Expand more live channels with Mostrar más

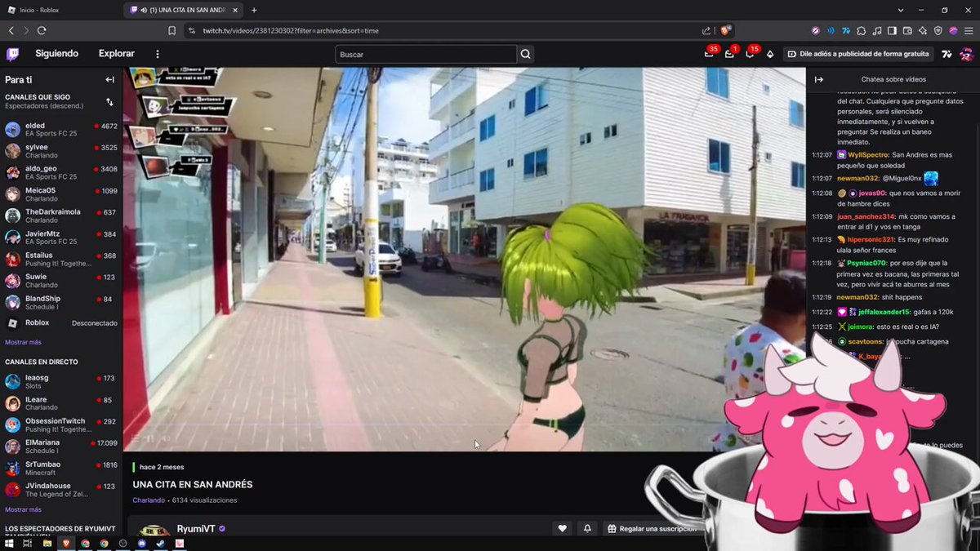pos(23,509)
